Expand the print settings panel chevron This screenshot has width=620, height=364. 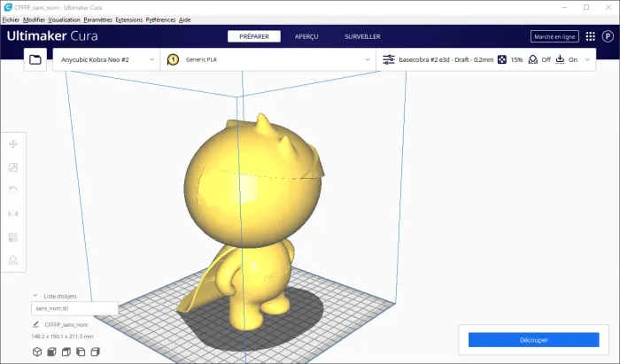(x=587, y=59)
